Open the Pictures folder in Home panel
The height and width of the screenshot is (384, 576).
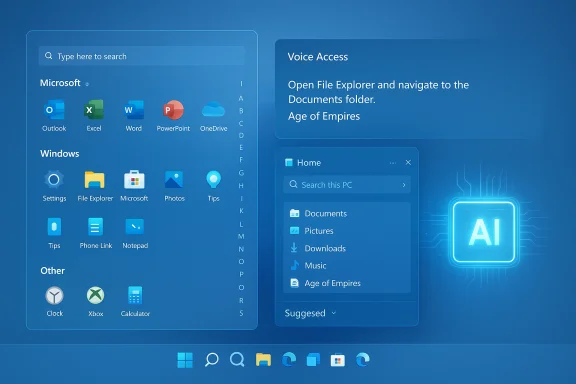[x=347, y=231]
